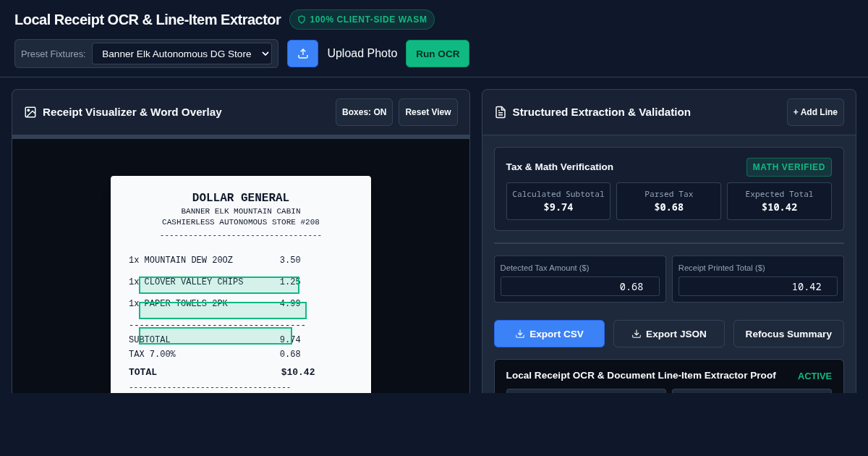Screen dimensions: 868x456
Task: Click the PAPER TOWELS 2PK receipt line
Action: 215,304
